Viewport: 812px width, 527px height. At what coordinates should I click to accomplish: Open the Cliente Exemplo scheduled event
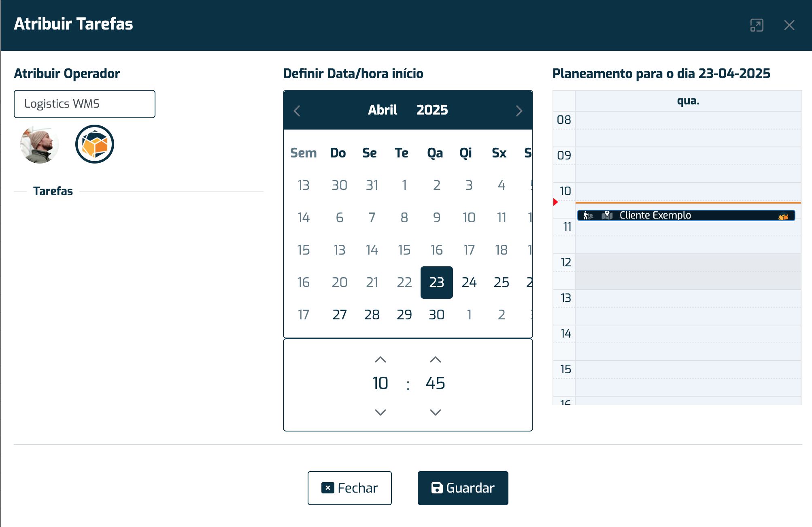point(686,215)
